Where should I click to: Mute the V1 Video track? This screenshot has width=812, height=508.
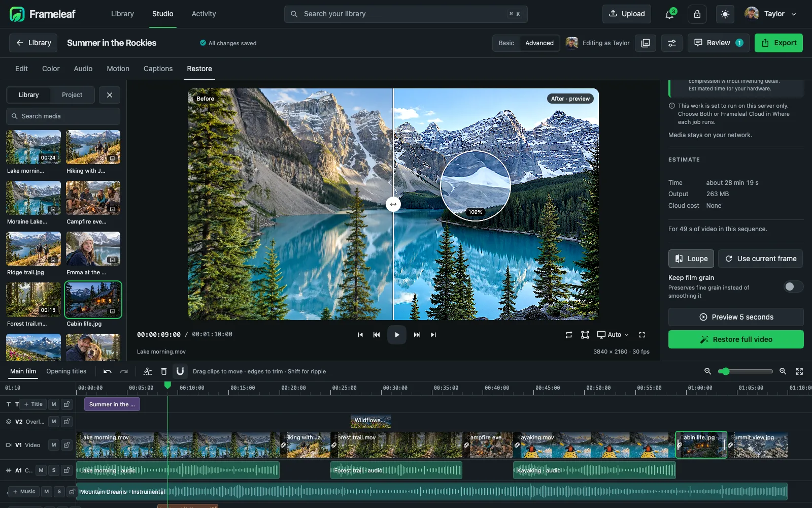point(54,445)
